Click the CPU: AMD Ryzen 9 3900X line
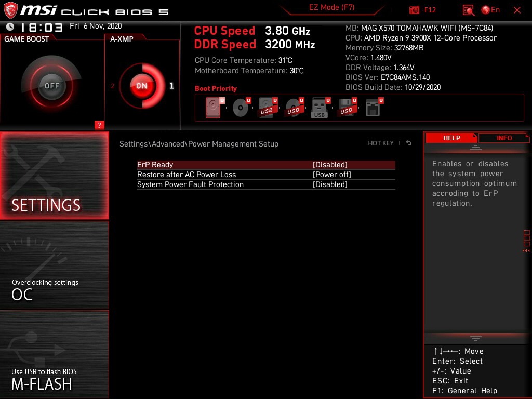This screenshot has width=532, height=399. tap(421, 37)
